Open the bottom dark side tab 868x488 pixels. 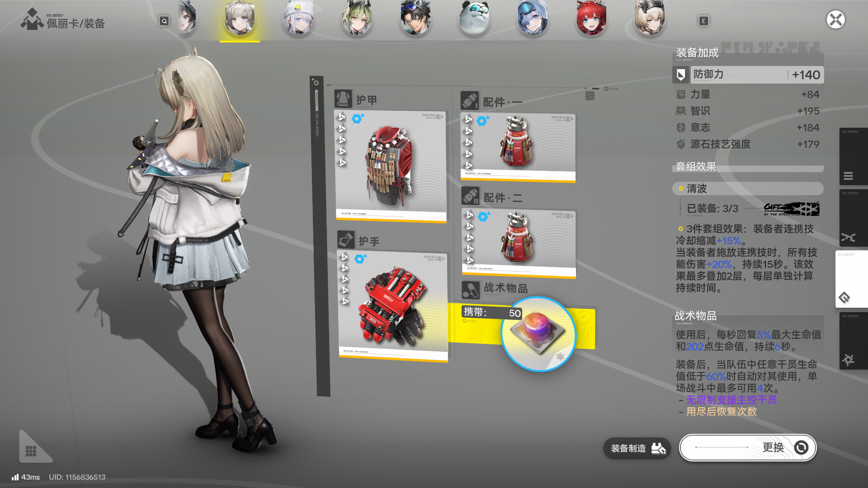(x=854, y=341)
